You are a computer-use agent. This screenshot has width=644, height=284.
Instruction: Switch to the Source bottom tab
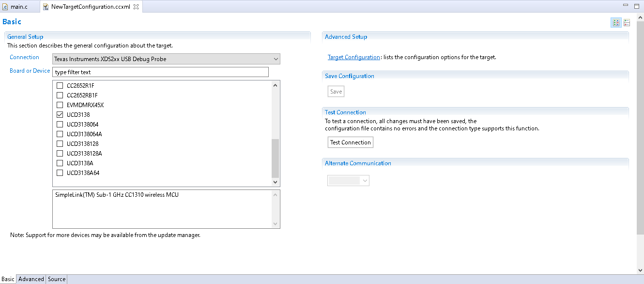click(x=57, y=279)
